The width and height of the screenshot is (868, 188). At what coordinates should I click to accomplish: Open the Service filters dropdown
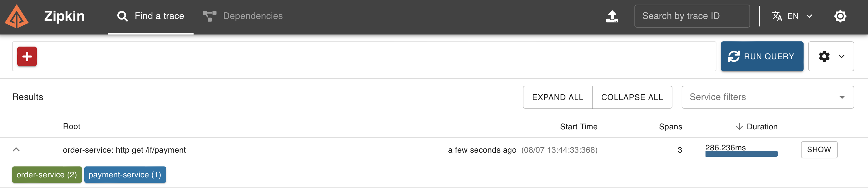767,97
